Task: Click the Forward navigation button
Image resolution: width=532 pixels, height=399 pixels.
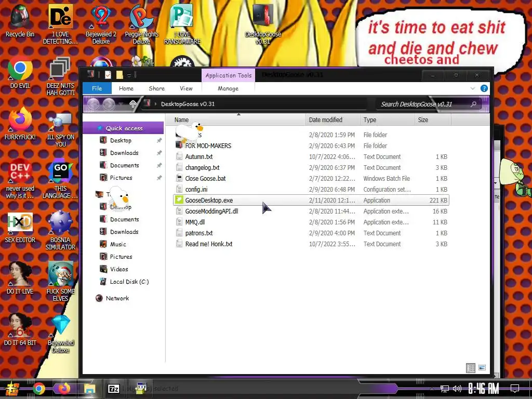Action: pyautogui.click(x=109, y=104)
